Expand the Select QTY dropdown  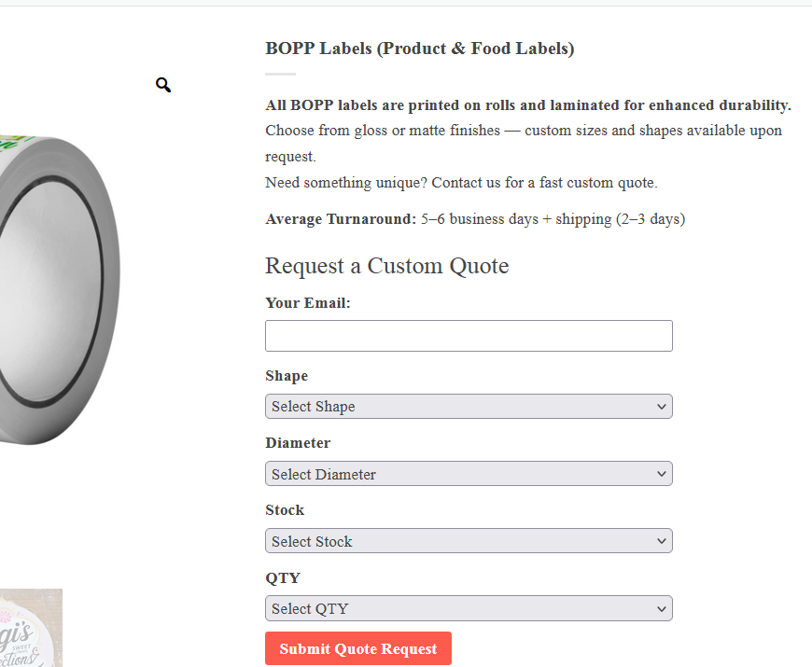pyautogui.click(x=469, y=608)
